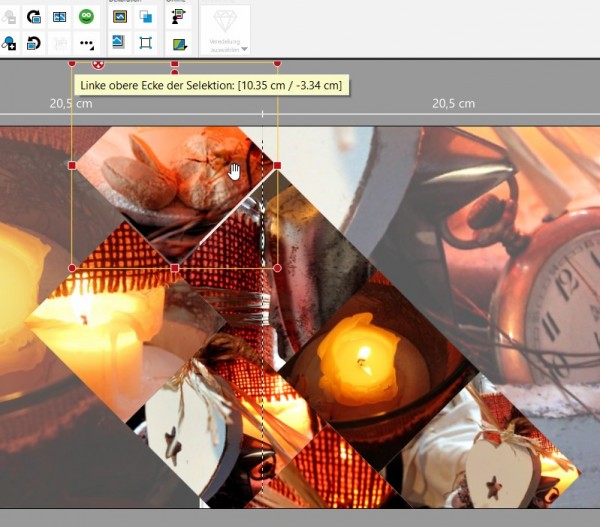The height and width of the screenshot is (527, 600).
Task: Click the overlapping blue squares icon
Action: click(x=145, y=17)
